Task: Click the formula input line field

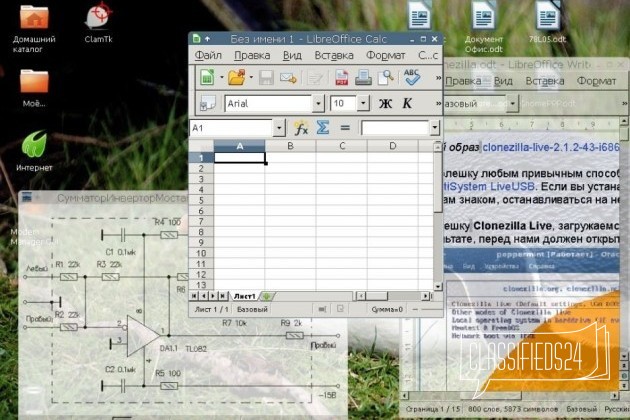Action: pyautogui.click(x=395, y=128)
